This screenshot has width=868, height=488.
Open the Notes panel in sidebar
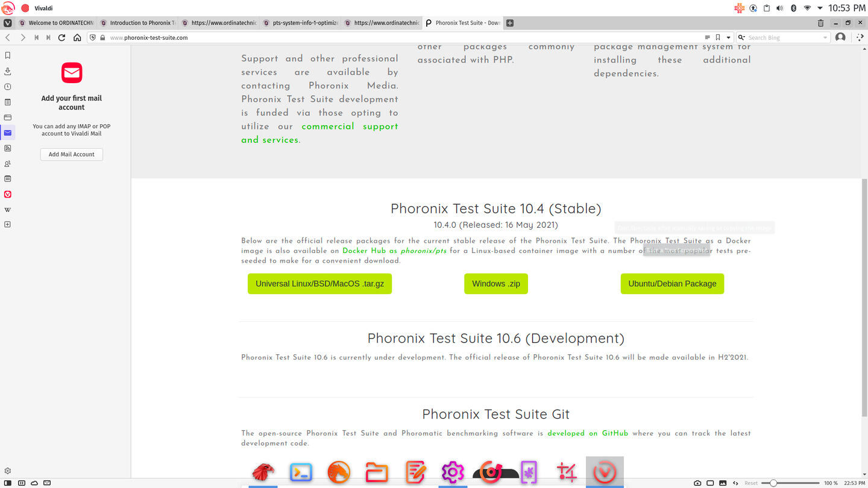pyautogui.click(x=8, y=102)
